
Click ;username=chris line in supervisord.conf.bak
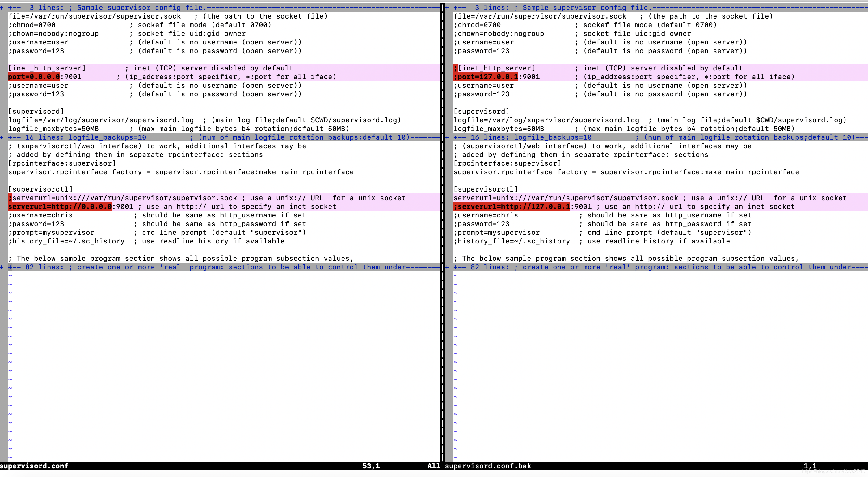[x=602, y=215]
